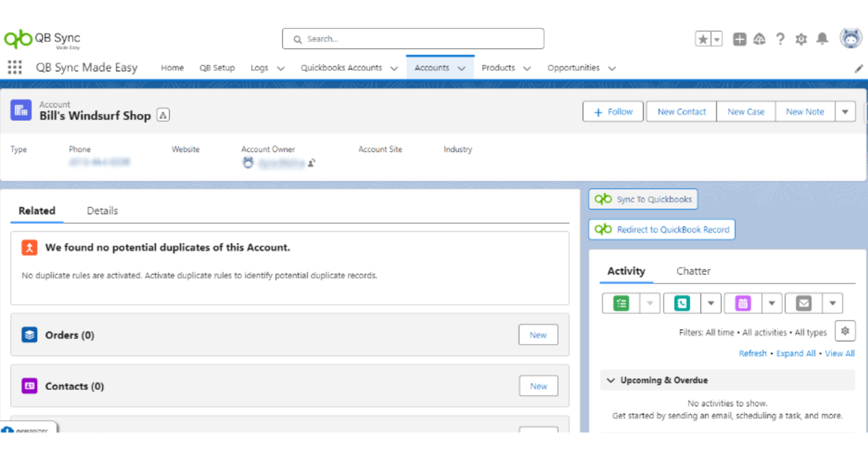
Task: Open the Opportunities tab
Action: 574,68
